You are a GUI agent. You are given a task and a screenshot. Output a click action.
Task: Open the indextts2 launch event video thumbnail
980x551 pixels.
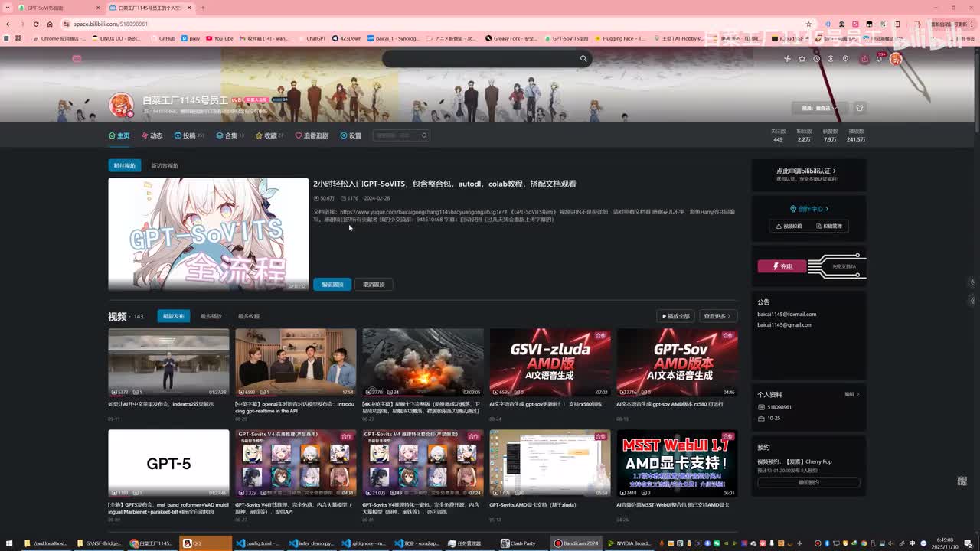(x=168, y=363)
